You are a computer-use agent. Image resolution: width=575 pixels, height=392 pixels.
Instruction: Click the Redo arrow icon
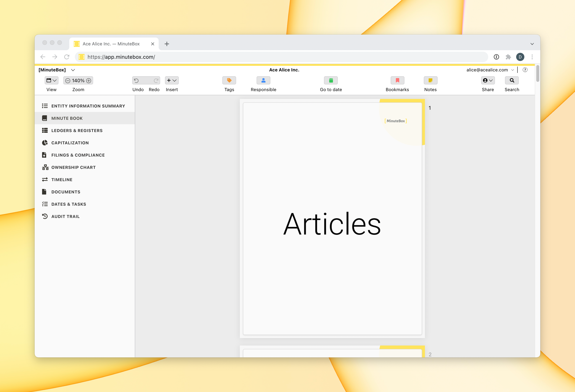tap(156, 81)
